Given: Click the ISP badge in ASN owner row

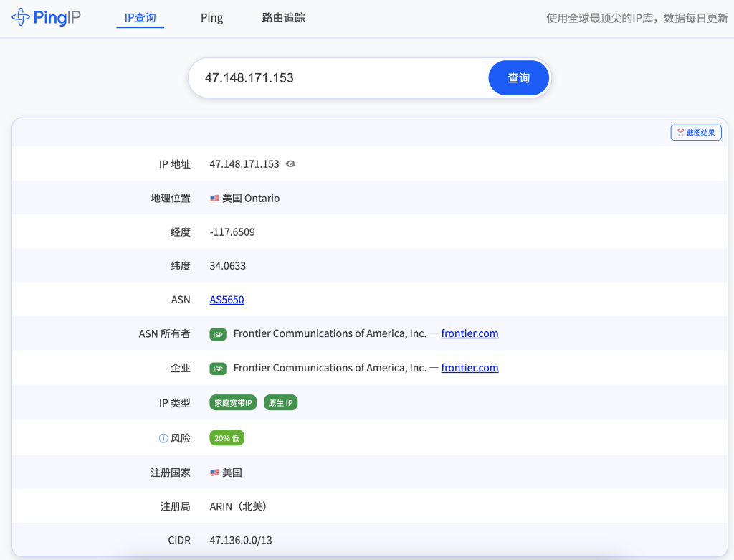Looking at the screenshot, I should (218, 334).
